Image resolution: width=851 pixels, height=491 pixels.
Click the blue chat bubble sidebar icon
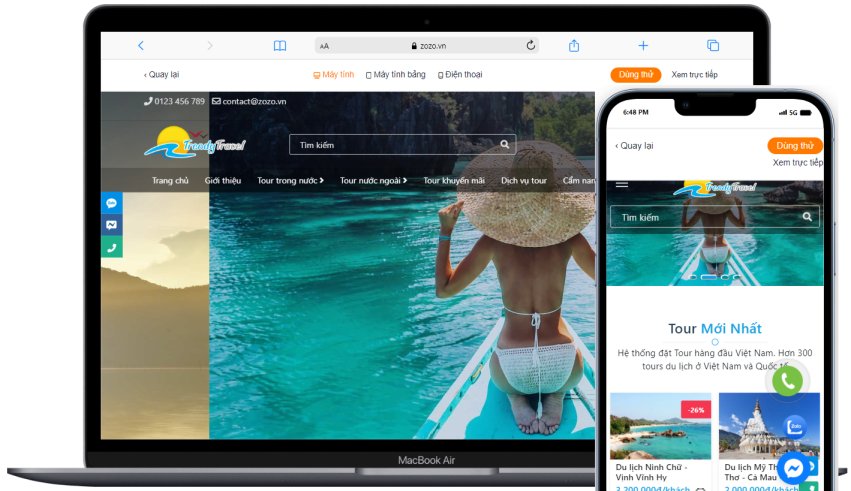(112, 203)
